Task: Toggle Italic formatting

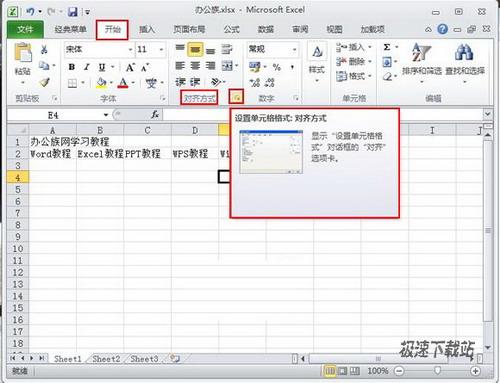Action: (87, 67)
